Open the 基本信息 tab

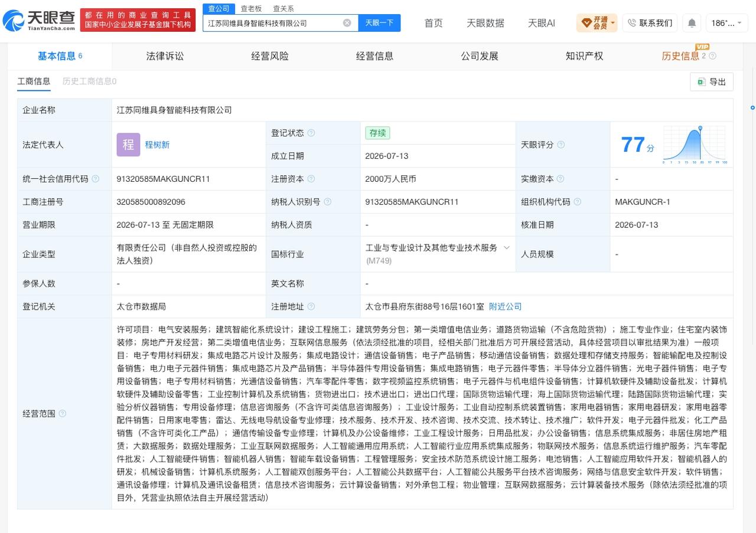click(60, 56)
